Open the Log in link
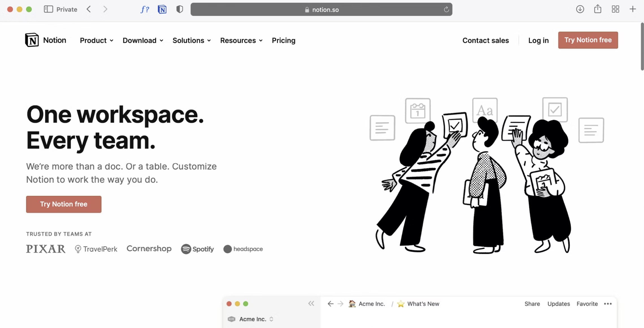This screenshot has height=328, width=644. pyautogui.click(x=538, y=40)
